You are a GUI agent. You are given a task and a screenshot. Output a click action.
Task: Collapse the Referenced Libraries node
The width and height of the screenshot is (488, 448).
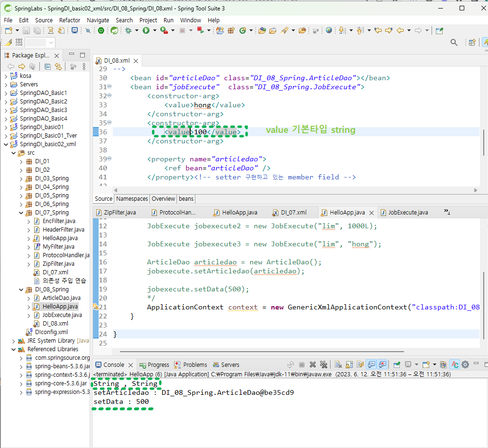pyautogui.click(x=13, y=350)
